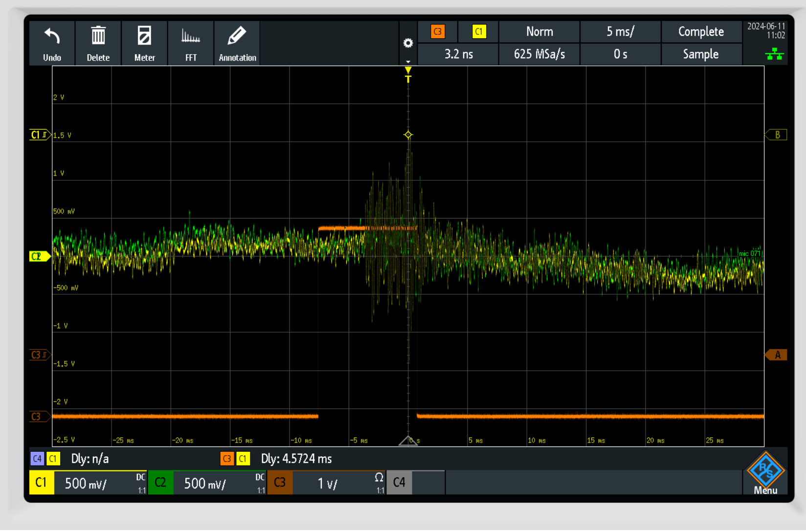The image size is (806, 532).
Task: Select the Annotation pencil tool
Action: 237,37
